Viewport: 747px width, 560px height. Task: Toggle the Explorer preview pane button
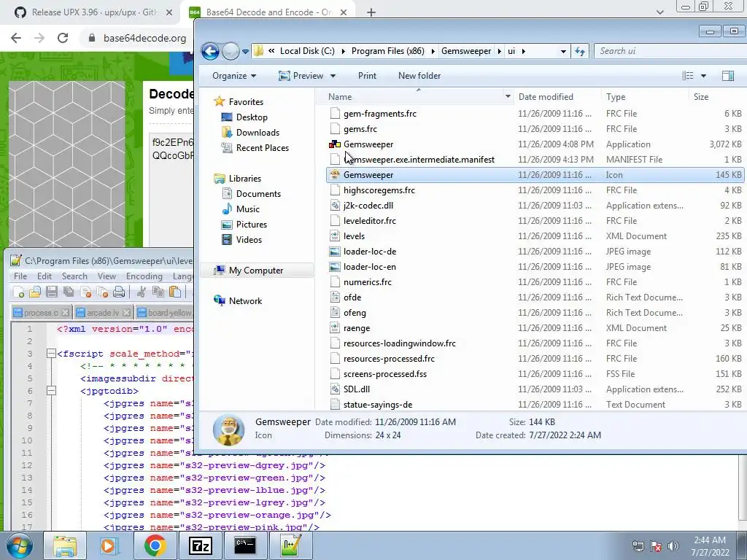point(727,76)
